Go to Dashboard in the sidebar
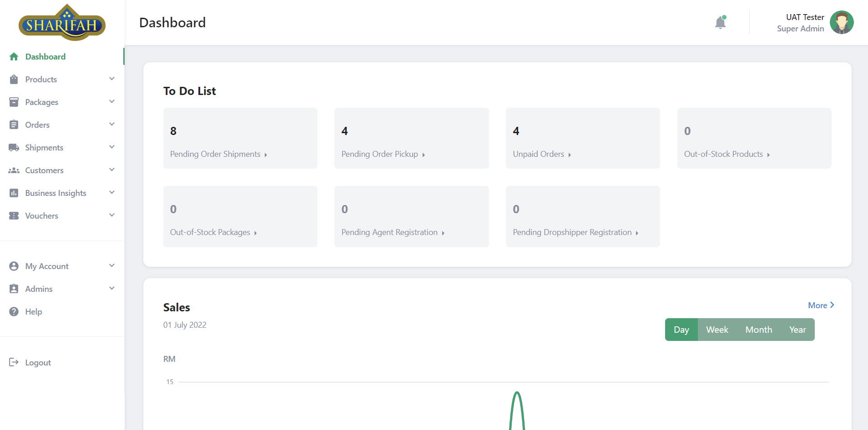Viewport: 868px width, 430px height. (x=62, y=57)
